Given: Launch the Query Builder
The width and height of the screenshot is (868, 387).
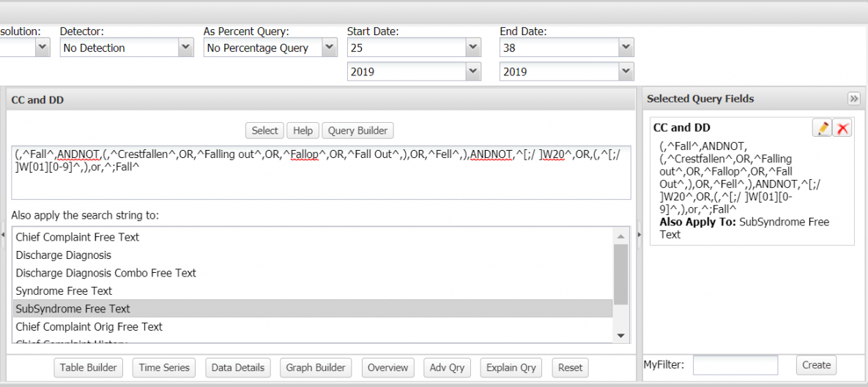Looking at the screenshot, I should (357, 130).
